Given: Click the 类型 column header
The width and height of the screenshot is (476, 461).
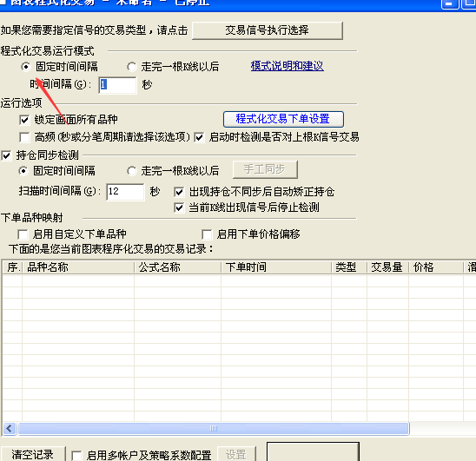Looking at the screenshot, I should (349, 267).
